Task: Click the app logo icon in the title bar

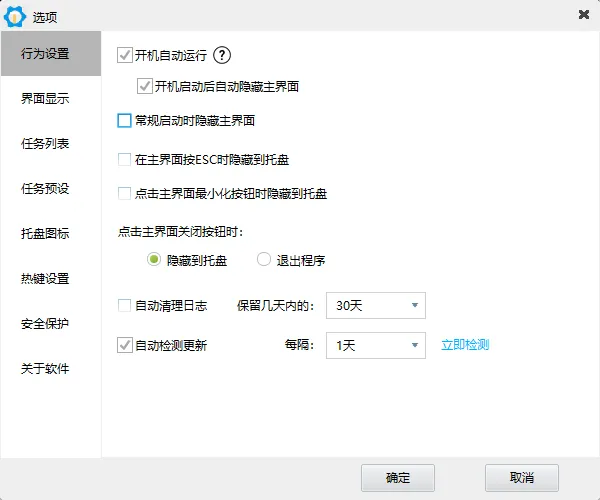Action: click(x=15, y=17)
